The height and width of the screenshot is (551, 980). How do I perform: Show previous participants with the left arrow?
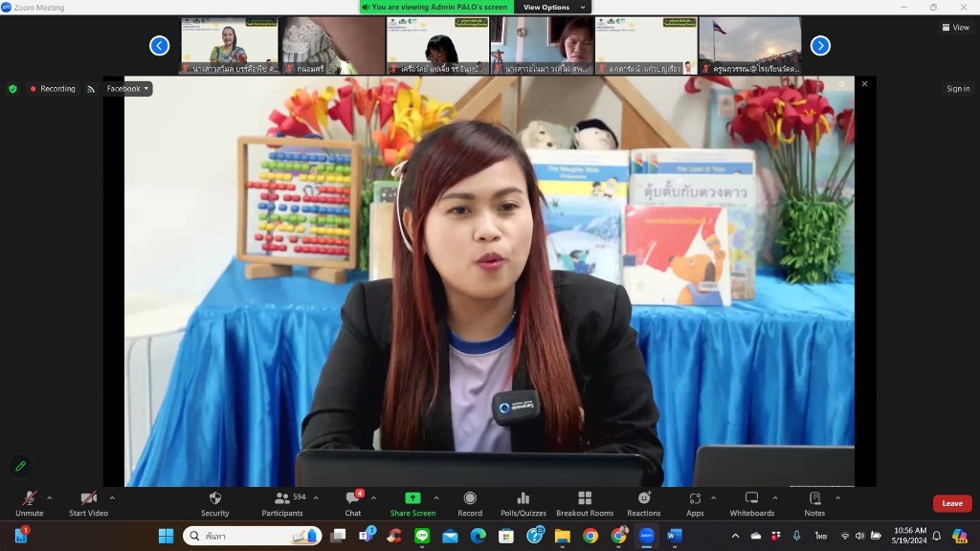[x=160, y=46]
